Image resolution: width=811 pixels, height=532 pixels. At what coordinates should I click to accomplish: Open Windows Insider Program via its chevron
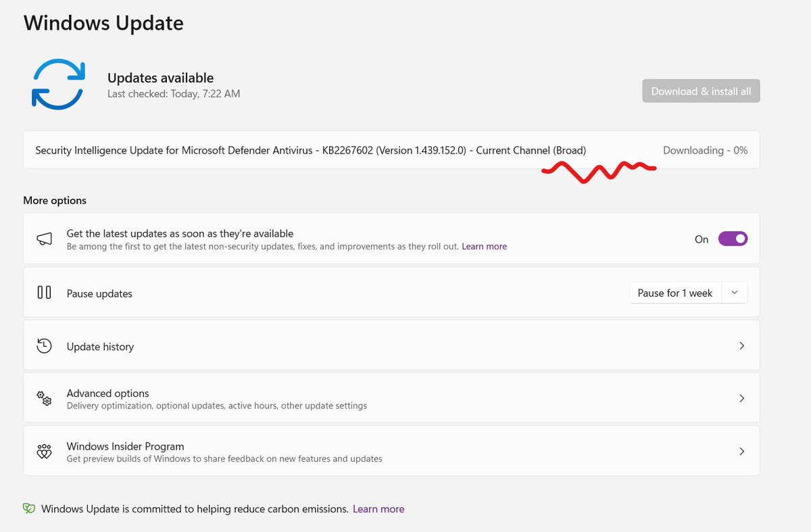click(741, 451)
